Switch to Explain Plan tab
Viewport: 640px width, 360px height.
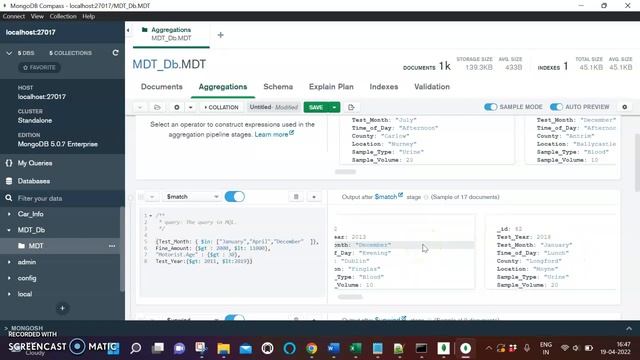(x=331, y=87)
